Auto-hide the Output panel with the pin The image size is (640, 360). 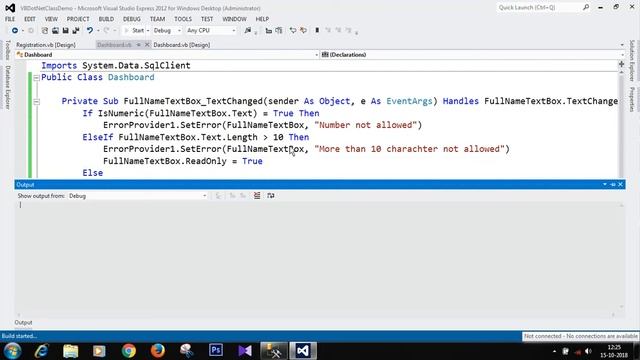[613, 185]
